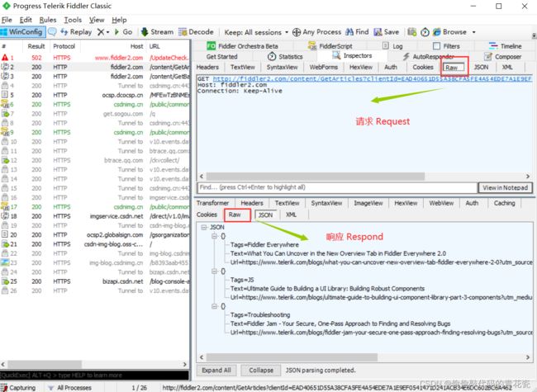Open the Browse dropdown arrow
This screenshot has width=537, height=392.
[x=474, y=32]
